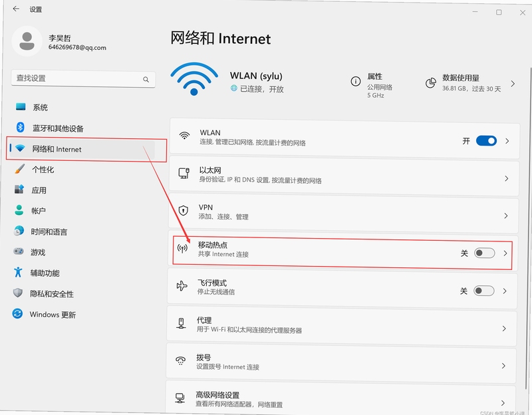Enable the mobile hotspot toggle
532x415 pixels.
tap(485, 253)
